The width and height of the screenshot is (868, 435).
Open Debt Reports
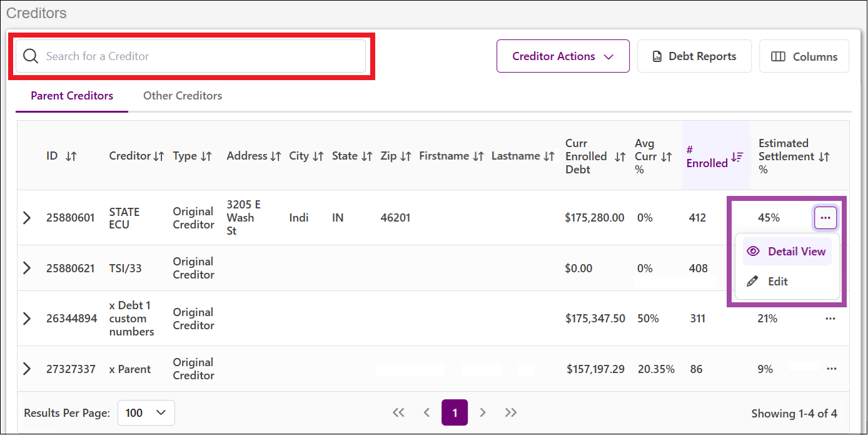694,56
